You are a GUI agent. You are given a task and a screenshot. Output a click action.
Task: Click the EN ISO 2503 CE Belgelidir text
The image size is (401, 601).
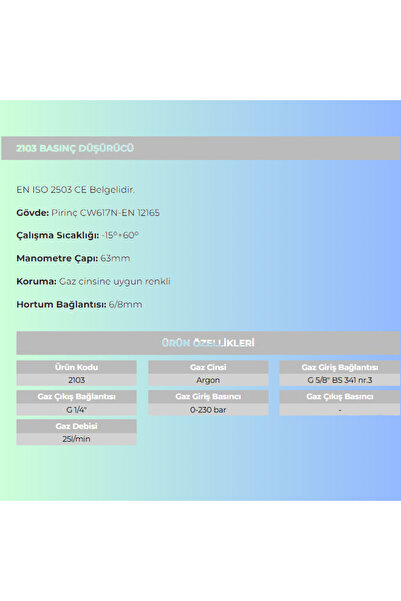pos(76,189)
